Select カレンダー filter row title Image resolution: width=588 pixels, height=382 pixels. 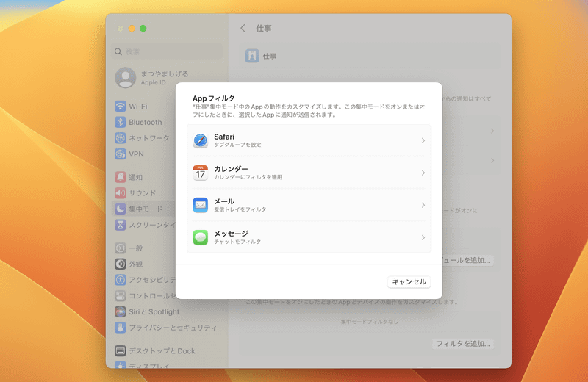(231, 169)
